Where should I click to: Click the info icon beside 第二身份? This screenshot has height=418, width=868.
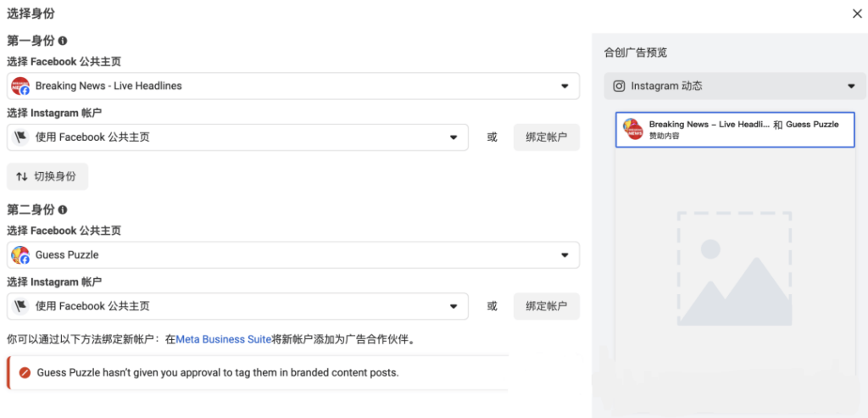(63, 209)
